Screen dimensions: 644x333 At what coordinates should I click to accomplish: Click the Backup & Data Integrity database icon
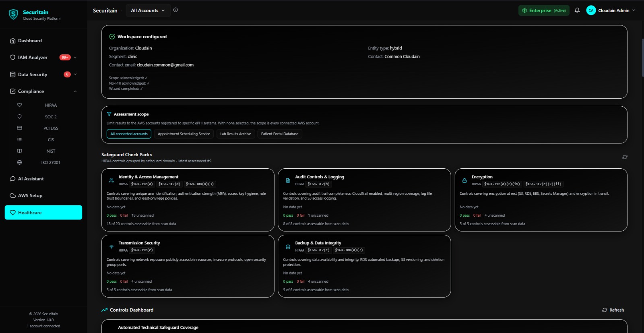[288, 247]
